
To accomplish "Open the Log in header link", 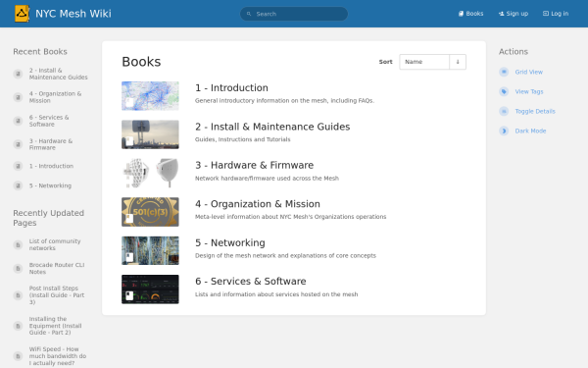I will [556, 14].
